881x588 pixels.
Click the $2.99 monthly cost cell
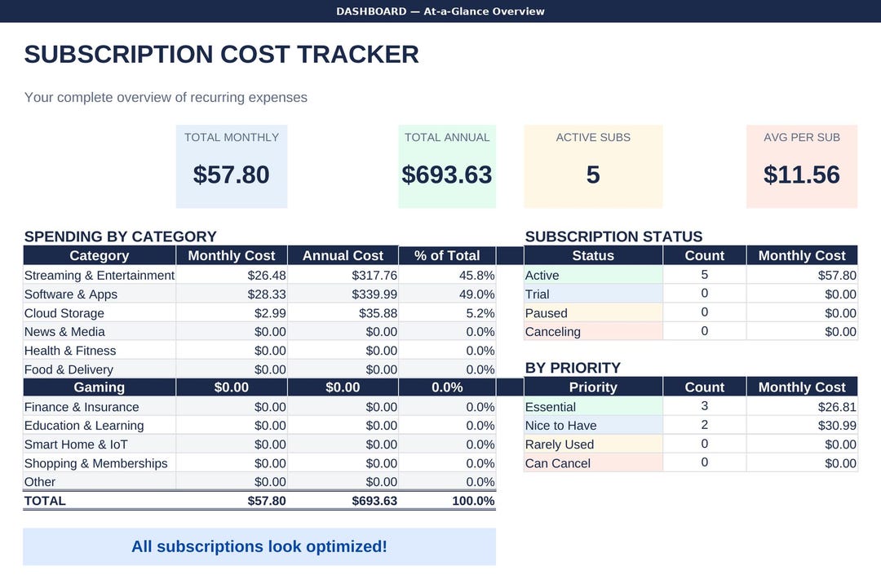[232, 313]
